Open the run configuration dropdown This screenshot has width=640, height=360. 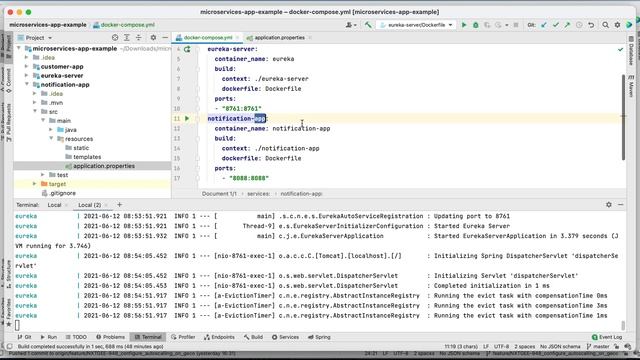[417, 25]
